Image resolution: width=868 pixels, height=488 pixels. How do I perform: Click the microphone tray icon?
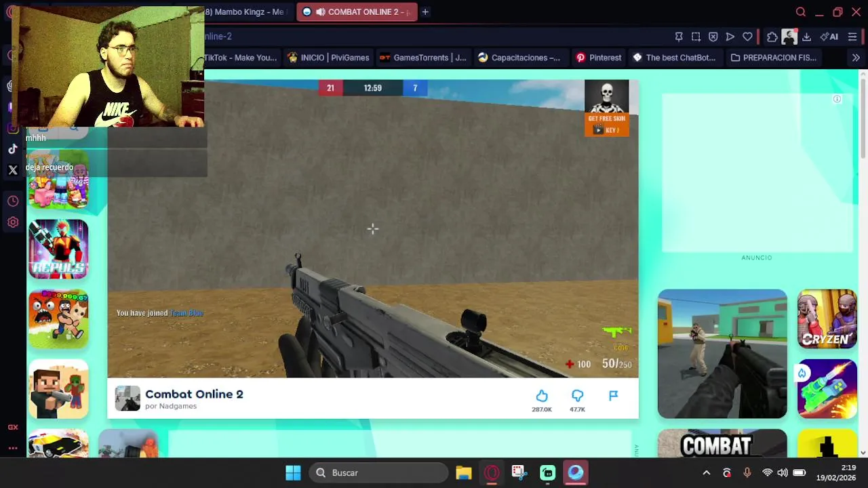coord(747,472)
